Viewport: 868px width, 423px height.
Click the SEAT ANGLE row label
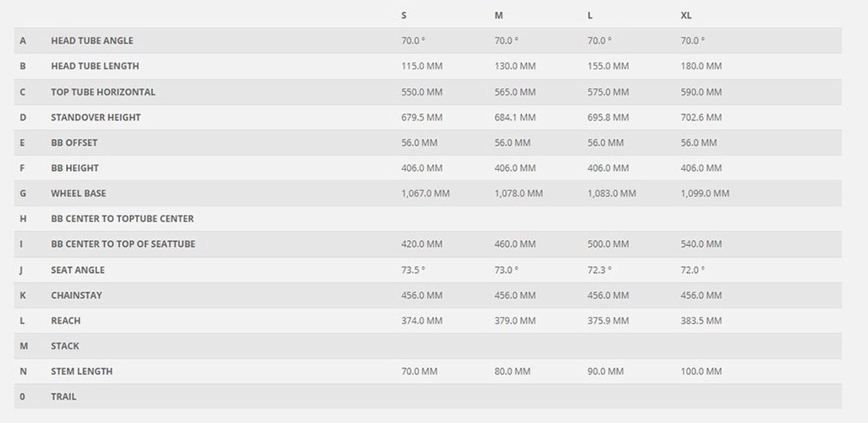tap(77, 270)
